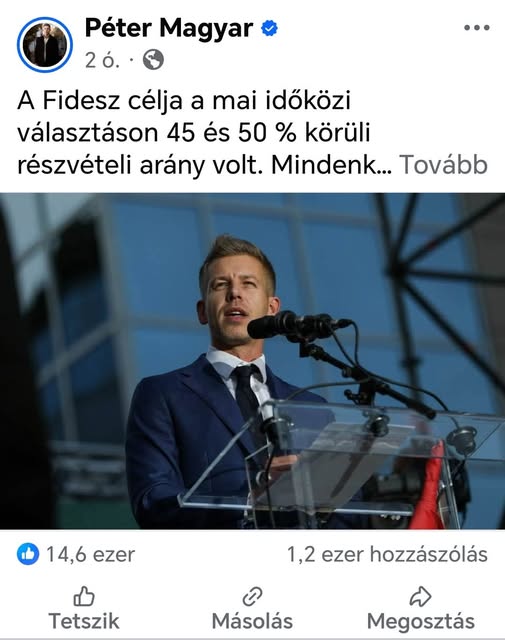
Task: Click the blue verified badge
Action: [269, 28]
